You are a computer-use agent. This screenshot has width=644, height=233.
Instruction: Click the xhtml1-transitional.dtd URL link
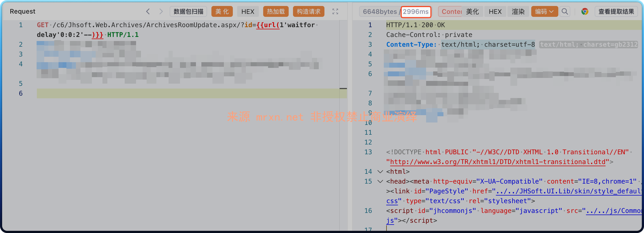(498, 162)
